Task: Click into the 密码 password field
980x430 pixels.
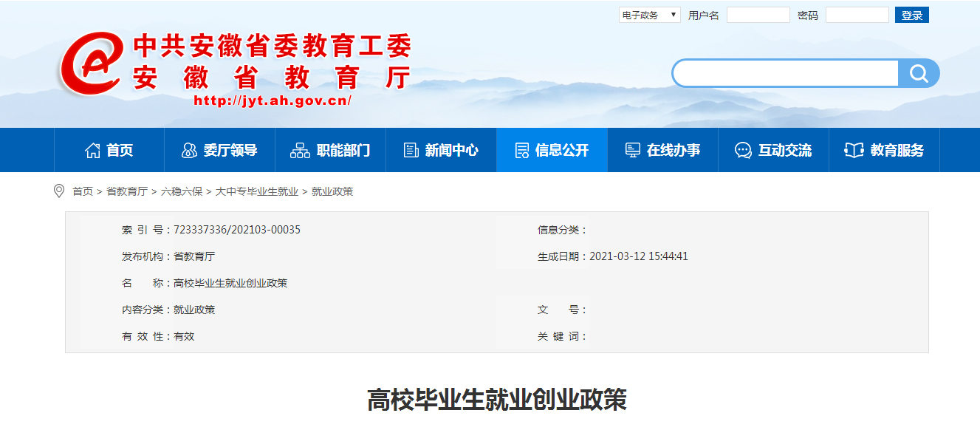Action: (x=857, y=15)
